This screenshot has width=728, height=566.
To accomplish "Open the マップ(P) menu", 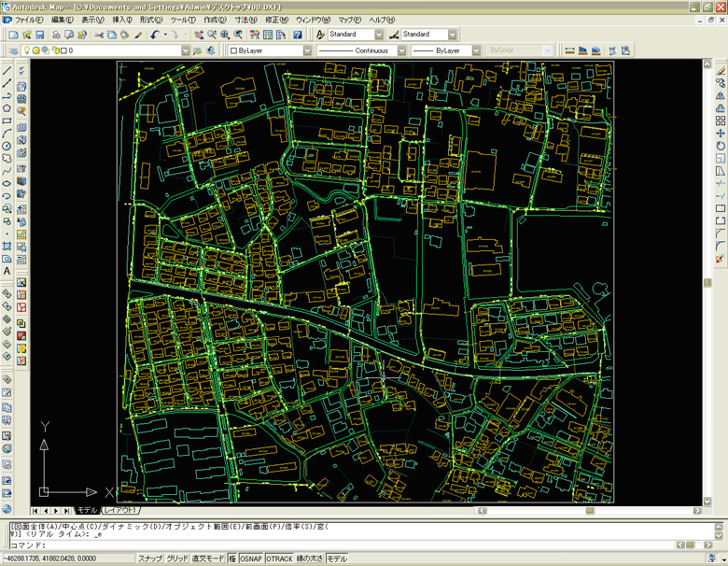I will point(350,20).
